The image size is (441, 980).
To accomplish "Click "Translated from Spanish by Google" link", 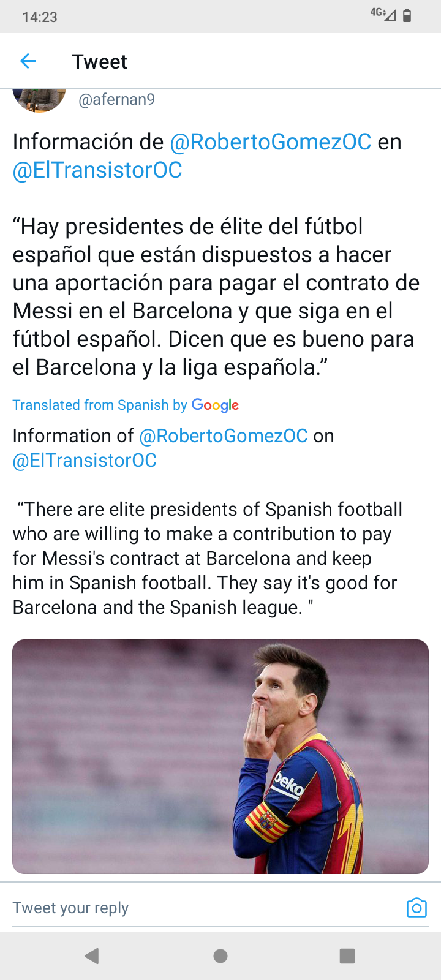I will (x=126, y=405).
